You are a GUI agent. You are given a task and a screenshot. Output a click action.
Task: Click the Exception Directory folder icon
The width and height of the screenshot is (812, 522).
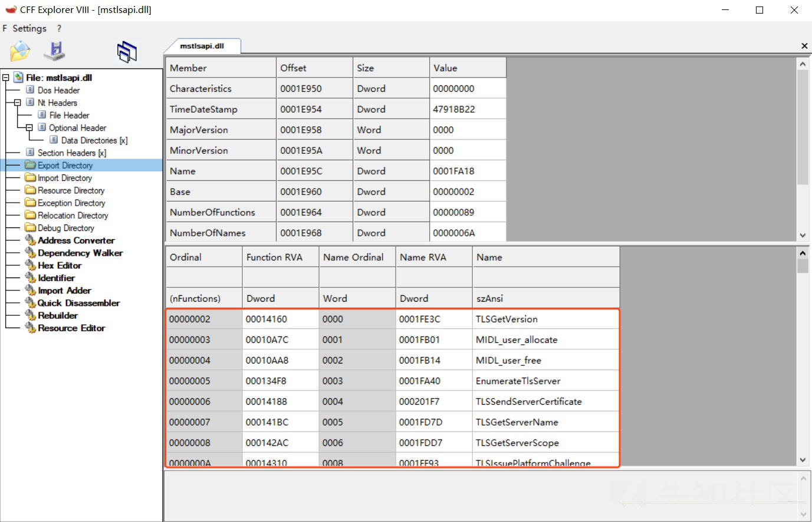click(31, 202)
